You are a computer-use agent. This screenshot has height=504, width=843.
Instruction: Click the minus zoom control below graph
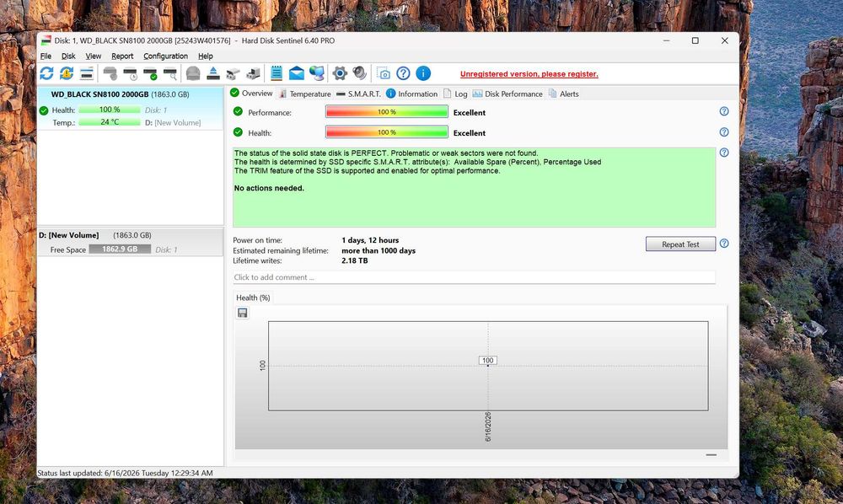[x=711, y=455]
